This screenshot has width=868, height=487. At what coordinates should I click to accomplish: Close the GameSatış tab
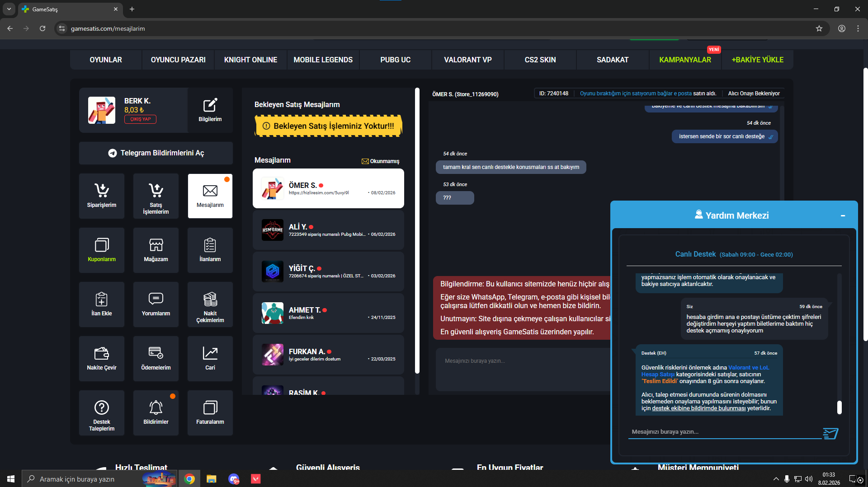coord(116,9)
